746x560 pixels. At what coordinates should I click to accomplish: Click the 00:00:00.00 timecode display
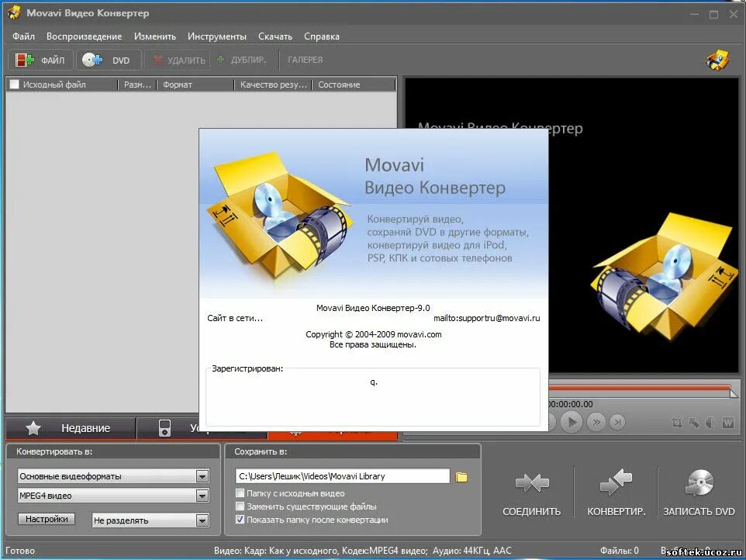[x=571, y=404]
